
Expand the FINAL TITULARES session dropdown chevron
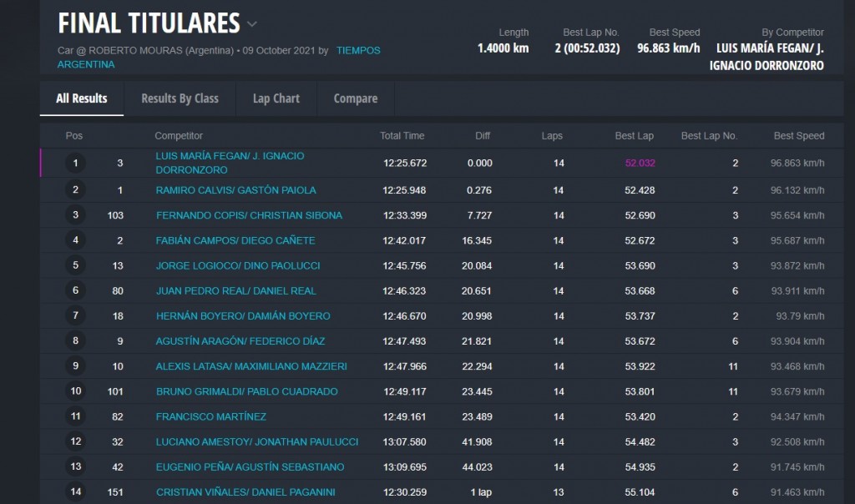tap(251, 24)
